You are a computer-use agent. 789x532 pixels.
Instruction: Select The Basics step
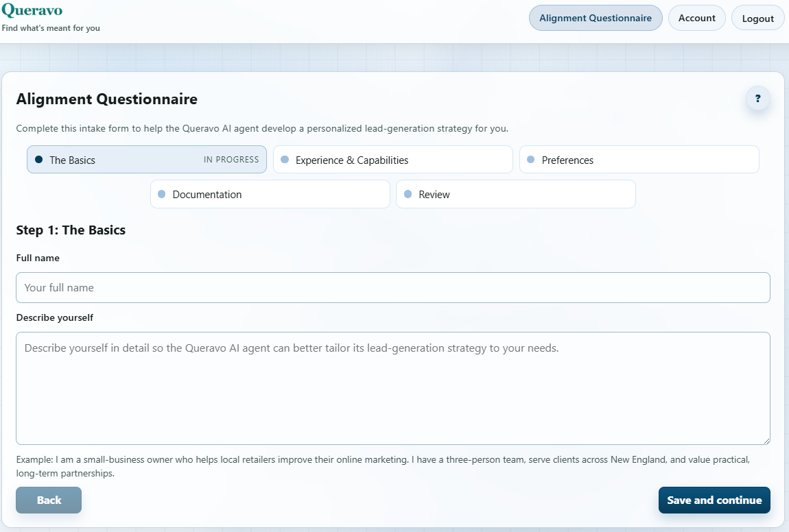pos(146,160)
